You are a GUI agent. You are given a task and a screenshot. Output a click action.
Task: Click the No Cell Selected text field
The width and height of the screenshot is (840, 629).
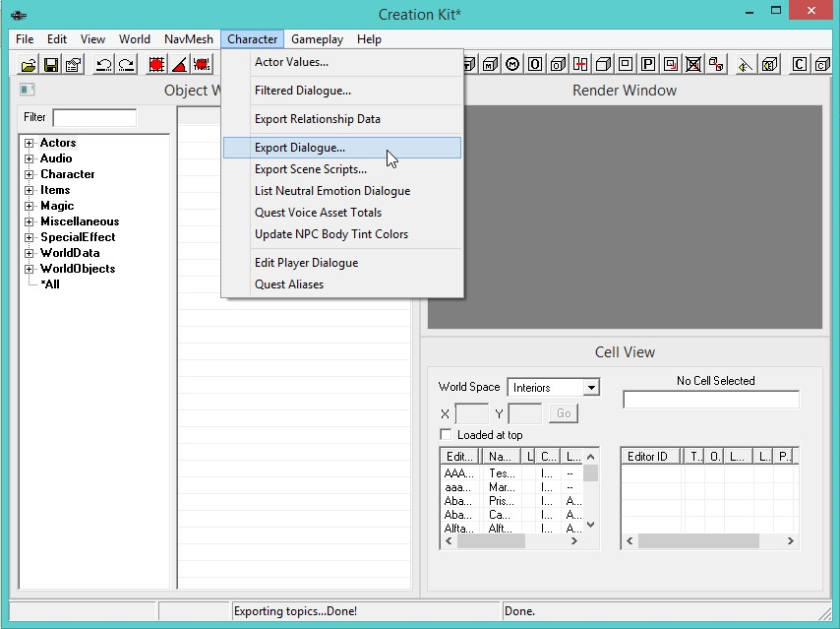coord(711,400)
